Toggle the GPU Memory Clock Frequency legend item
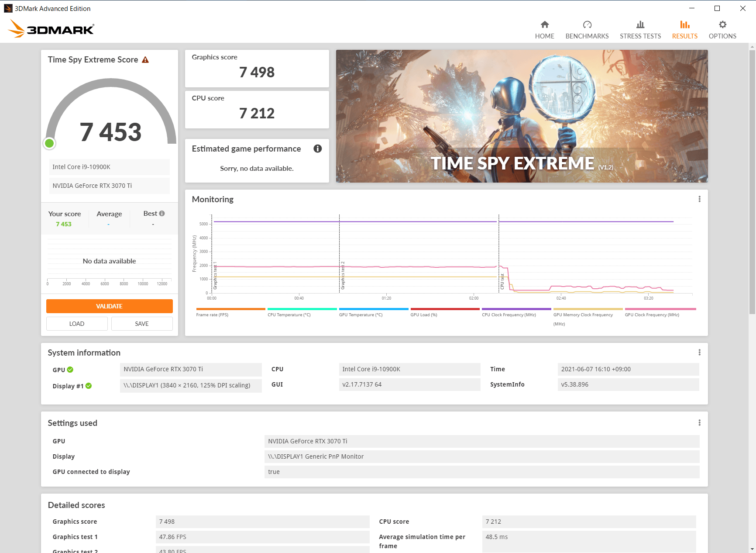Image resolution: width=756 pixels, height=553 pixels. [588, 317]
